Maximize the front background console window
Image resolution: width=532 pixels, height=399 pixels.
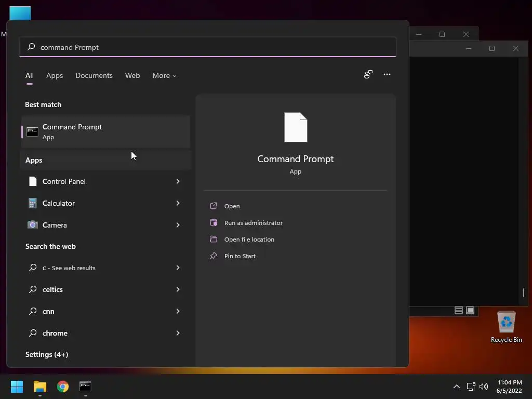coord(492,48)
